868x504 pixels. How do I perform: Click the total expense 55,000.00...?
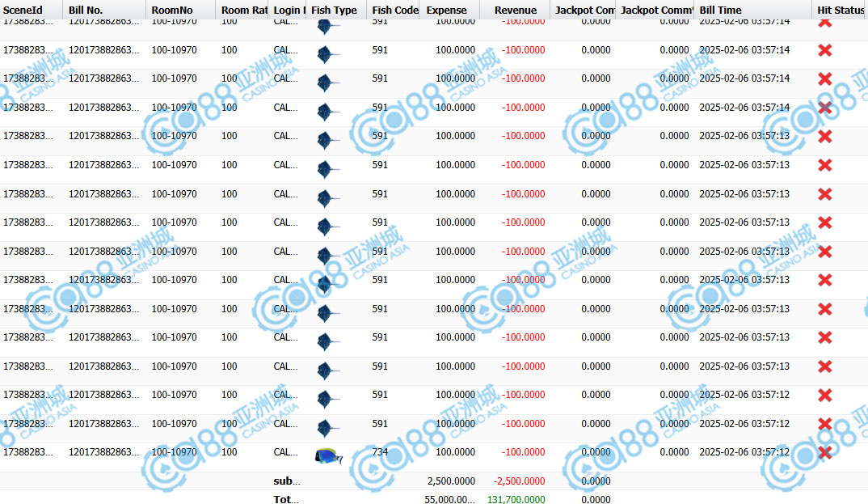click(x=449, y=499)
